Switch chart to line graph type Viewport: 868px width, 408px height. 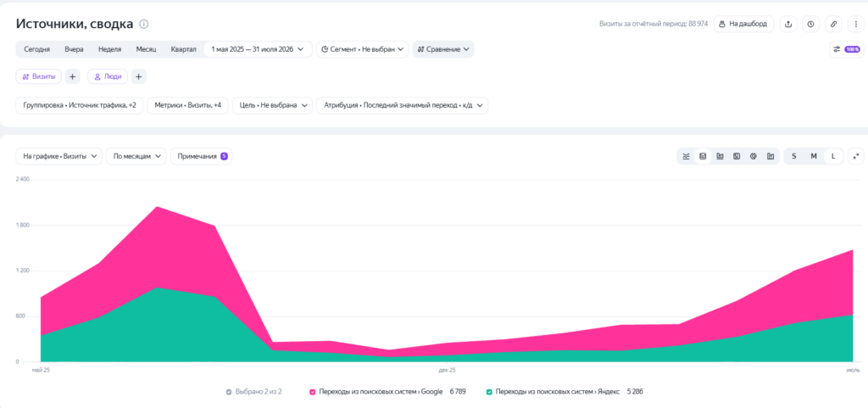tap(686, 156)
